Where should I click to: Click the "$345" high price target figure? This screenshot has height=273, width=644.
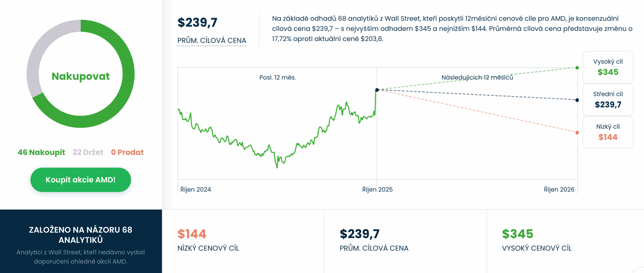[x=517, y=234]
